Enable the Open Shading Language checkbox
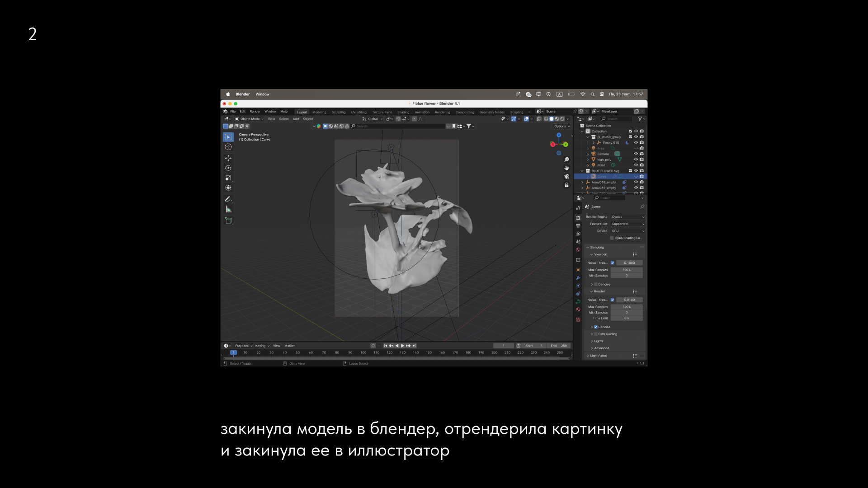This screenshot has width=868, height=488. pyautogui.click(x=612, y=238)
